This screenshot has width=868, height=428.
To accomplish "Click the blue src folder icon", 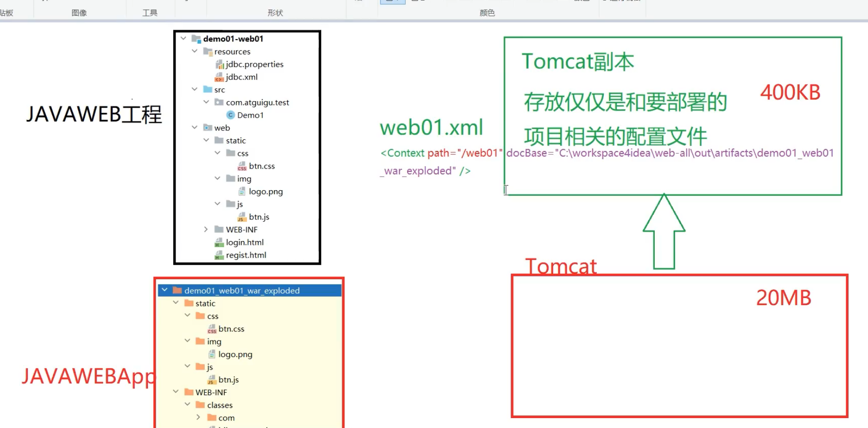I will pyautogui.click(x=208, y=89).
